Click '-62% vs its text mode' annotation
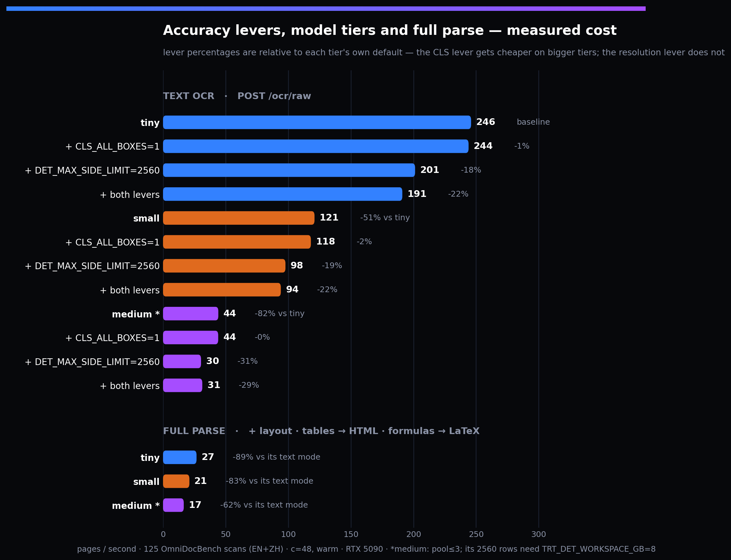This screenshot has height=560, width=731. coord(264,505)
